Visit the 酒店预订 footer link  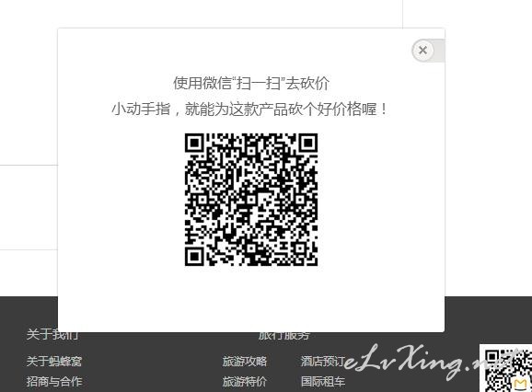[x=323, y=361]
